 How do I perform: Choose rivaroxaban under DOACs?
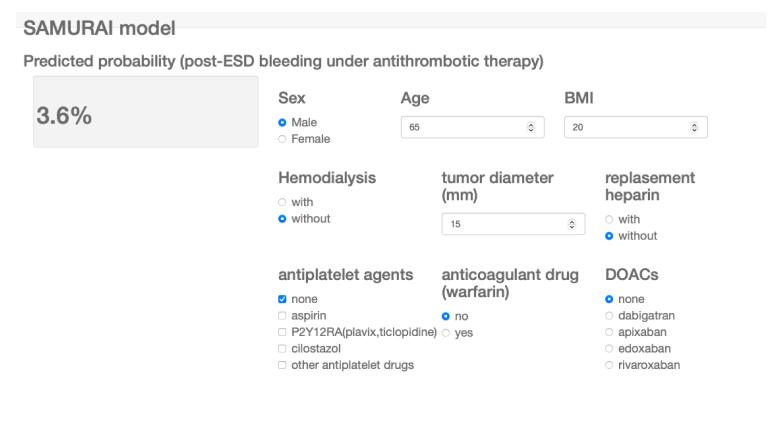(x=610, y=365)
